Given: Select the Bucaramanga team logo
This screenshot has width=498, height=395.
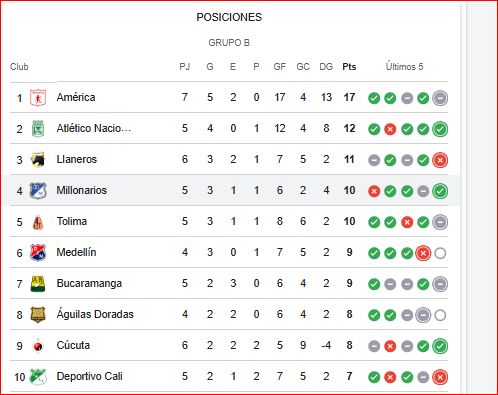Looking at the screenshot, I should [38, 283].
